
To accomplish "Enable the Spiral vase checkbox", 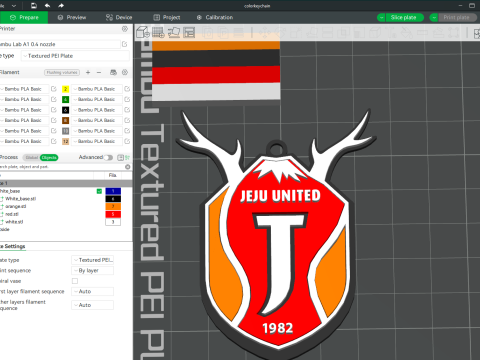I will click(x=75, y=281).
